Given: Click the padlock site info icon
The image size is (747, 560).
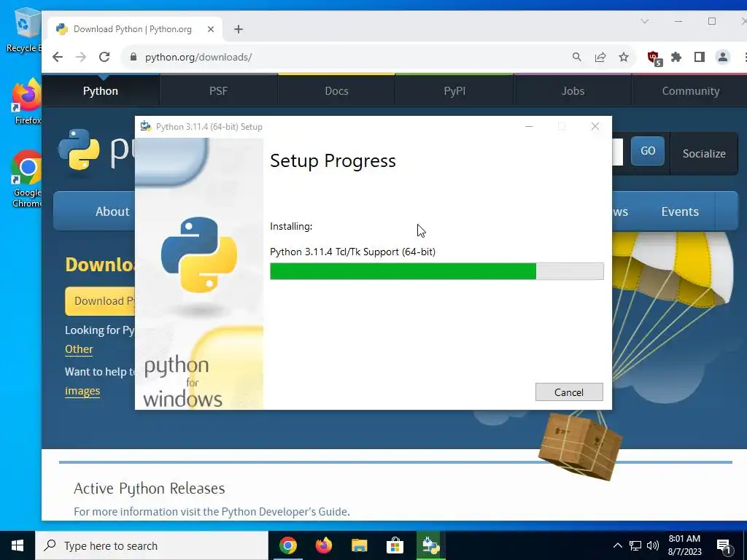Looking at the screenshot, I should (133, 57).
